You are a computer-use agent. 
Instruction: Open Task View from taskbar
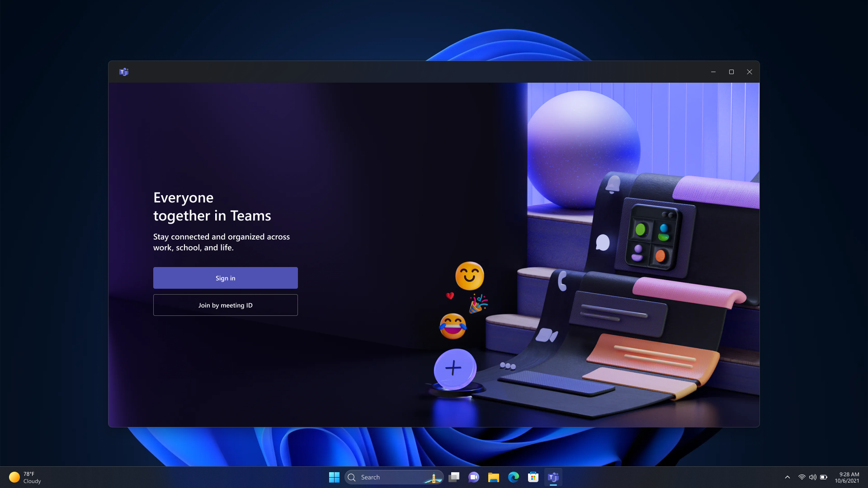coord(454,477)
